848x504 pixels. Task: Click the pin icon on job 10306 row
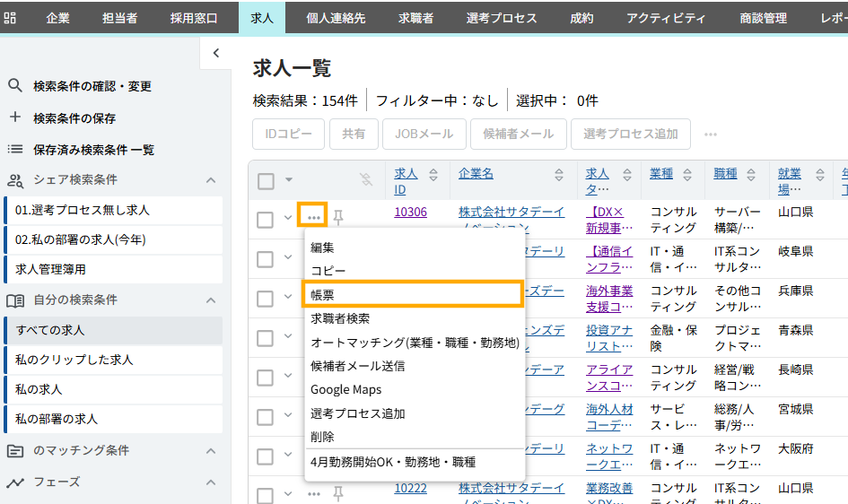click(338, 217)
